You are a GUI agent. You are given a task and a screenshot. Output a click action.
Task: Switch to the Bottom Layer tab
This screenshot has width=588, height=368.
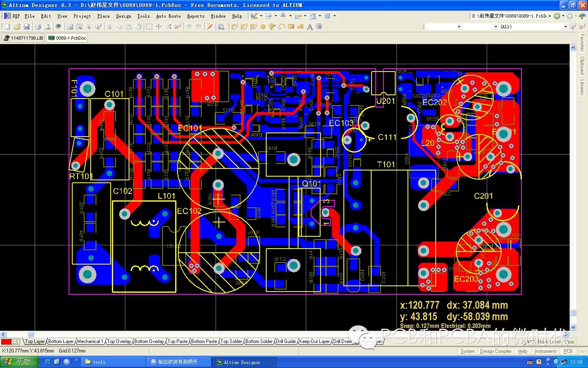pyautogui.click(x=61, y=341)
